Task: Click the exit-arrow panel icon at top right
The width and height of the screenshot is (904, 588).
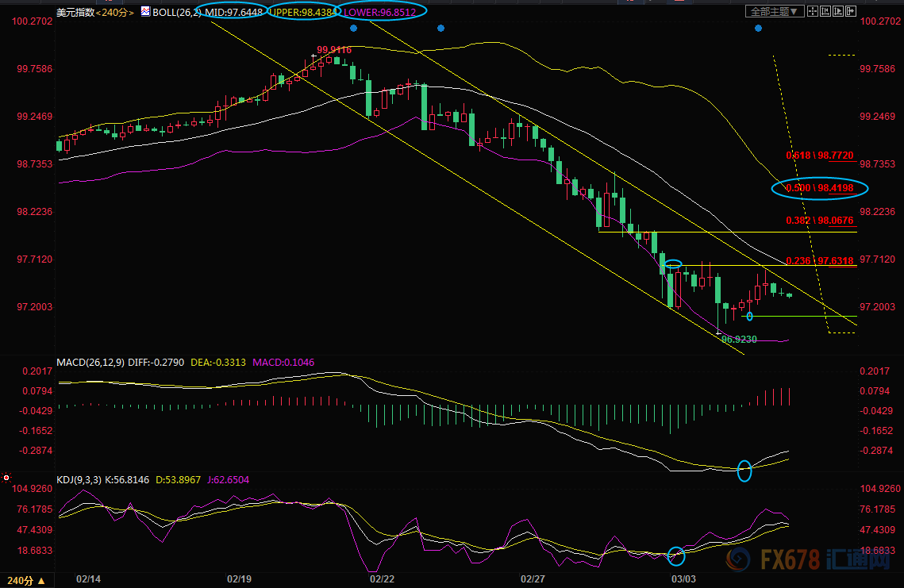Action: 851,11
